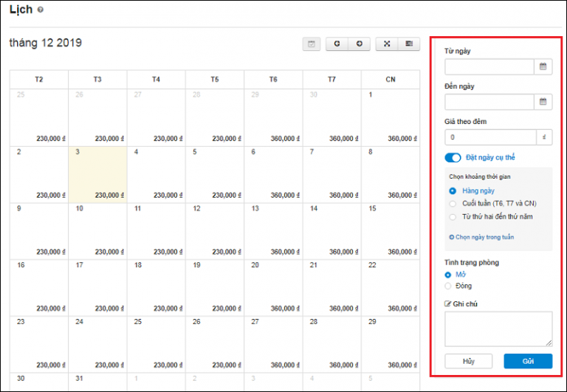
Task: Click the Hủy cancel button
Action: (x=468, y=361)
